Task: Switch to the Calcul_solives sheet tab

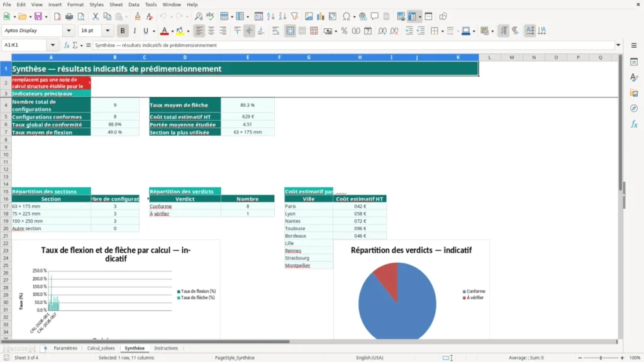Action: (101, 348)
